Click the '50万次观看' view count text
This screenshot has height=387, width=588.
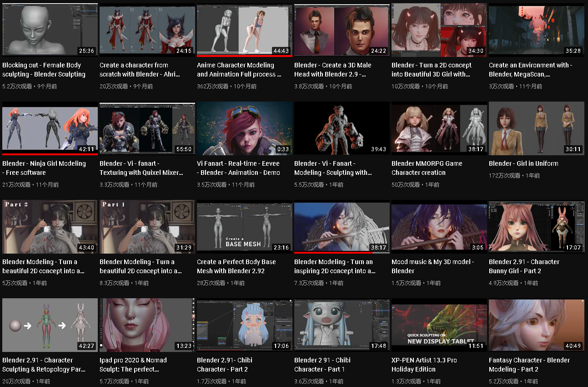(406, 184)
